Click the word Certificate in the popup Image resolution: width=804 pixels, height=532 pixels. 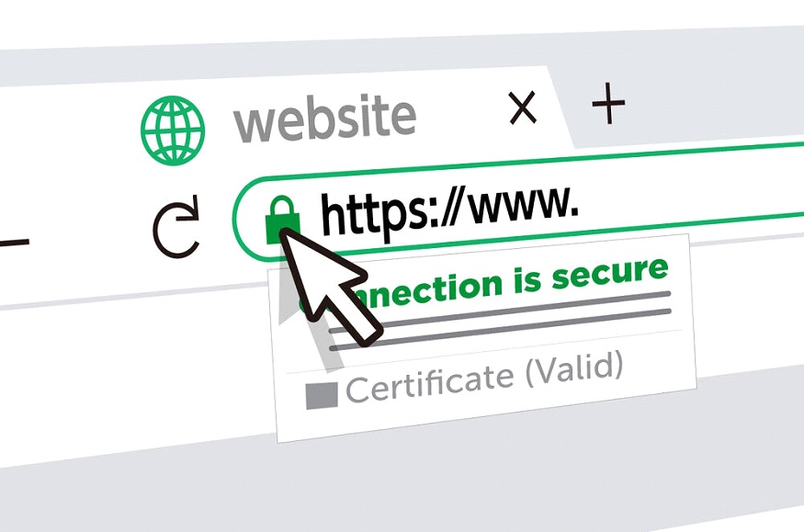click(x=430, y=384)
